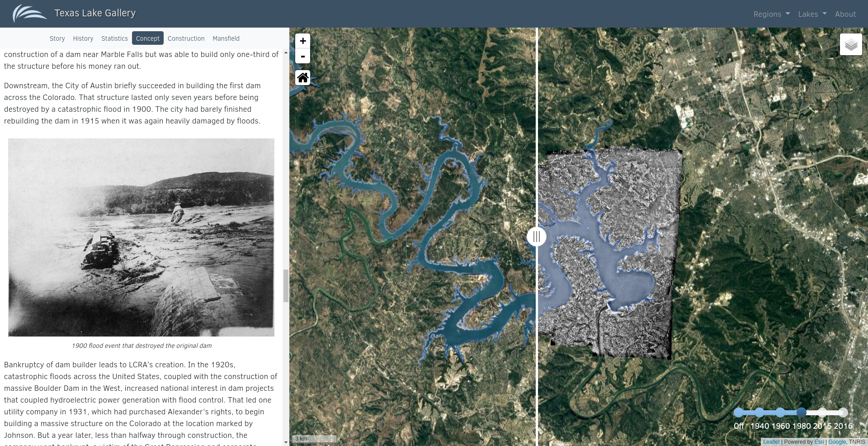Open the Mansfield tab

coord(226,38)
